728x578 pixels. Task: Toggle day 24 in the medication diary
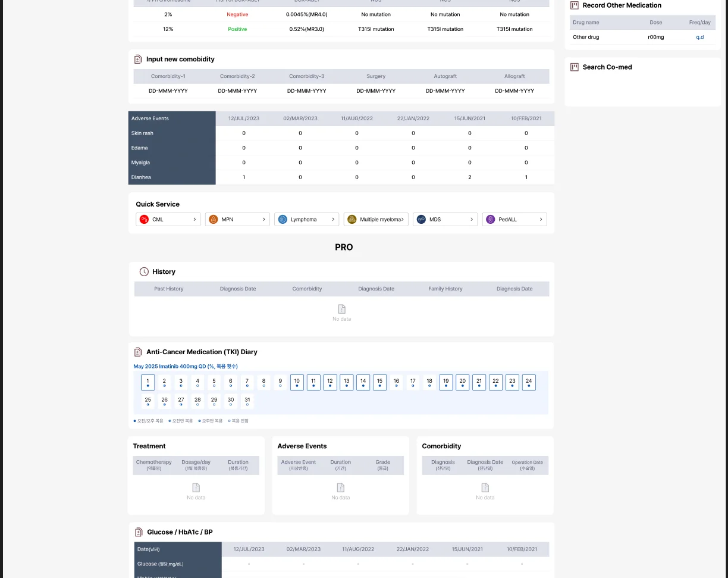pos(529,382)
